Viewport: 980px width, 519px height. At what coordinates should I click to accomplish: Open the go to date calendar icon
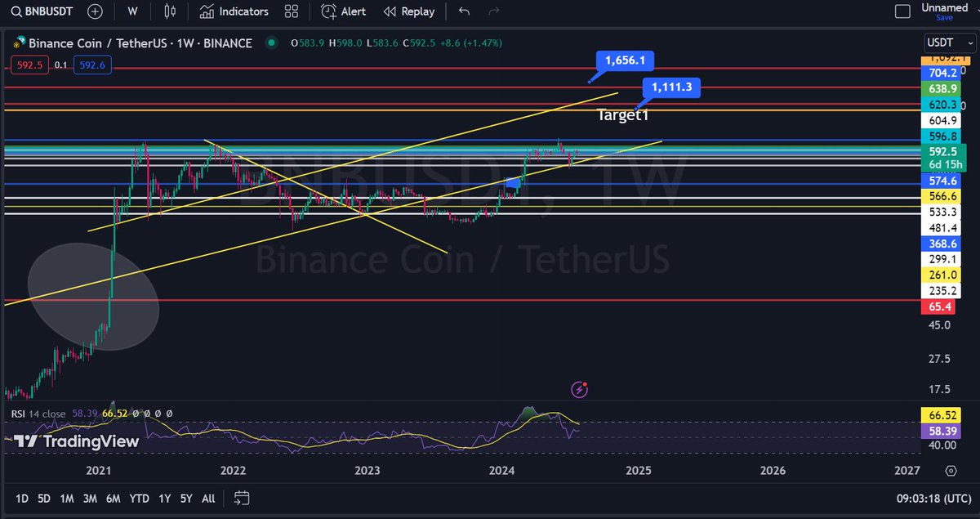coord(241,497)
